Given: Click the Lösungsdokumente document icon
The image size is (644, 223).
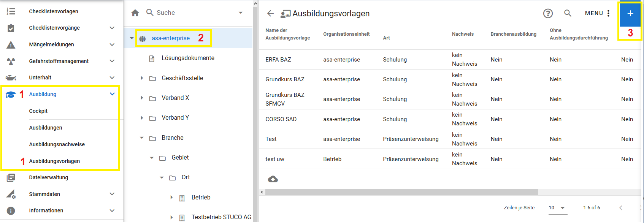Looking at the screenshot, I should click(152, 59).
